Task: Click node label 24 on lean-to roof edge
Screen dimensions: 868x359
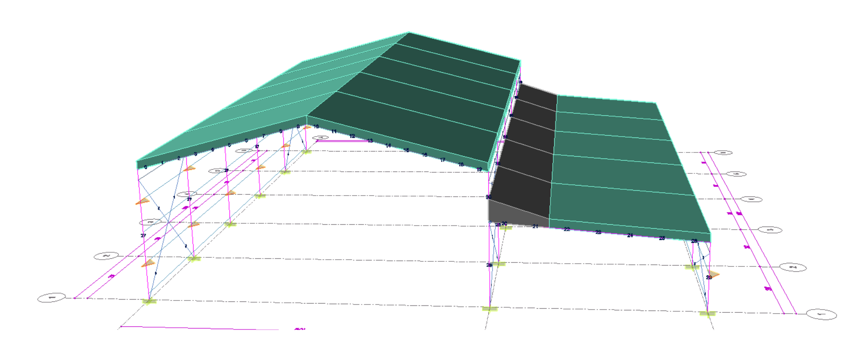Action: pos(630,235)
